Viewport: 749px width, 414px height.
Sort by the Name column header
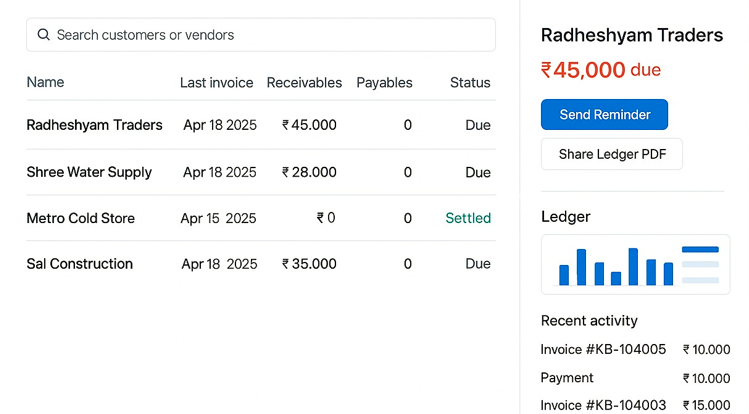point(45,82)
